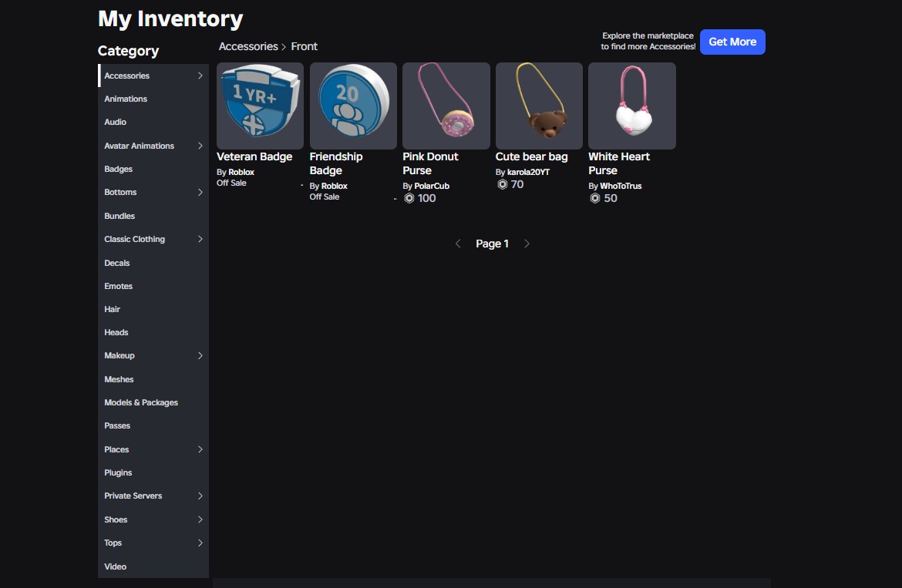Select the Passes category
902x588 pixels.
153,426
